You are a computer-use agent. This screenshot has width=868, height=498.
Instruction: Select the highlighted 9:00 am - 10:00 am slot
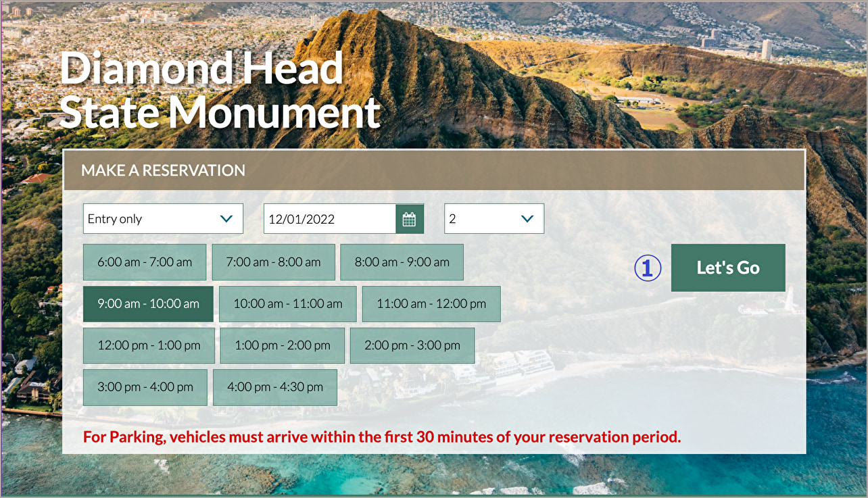[x=148, y=304]
